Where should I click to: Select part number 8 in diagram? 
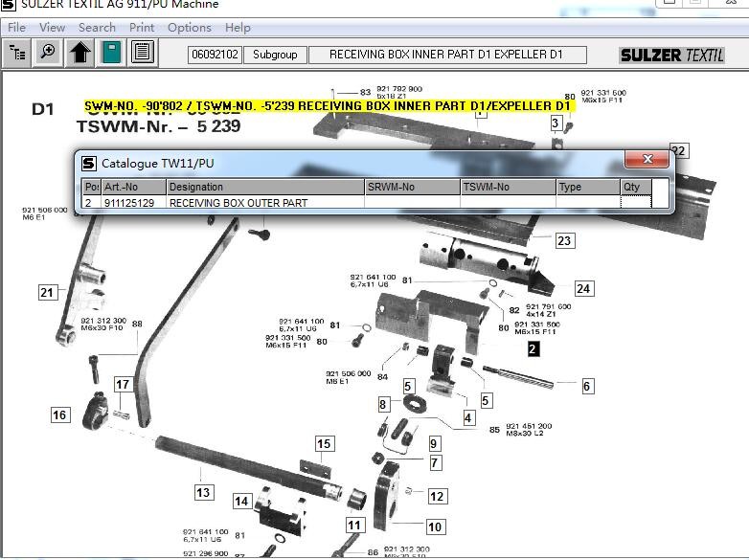[382, 404]
